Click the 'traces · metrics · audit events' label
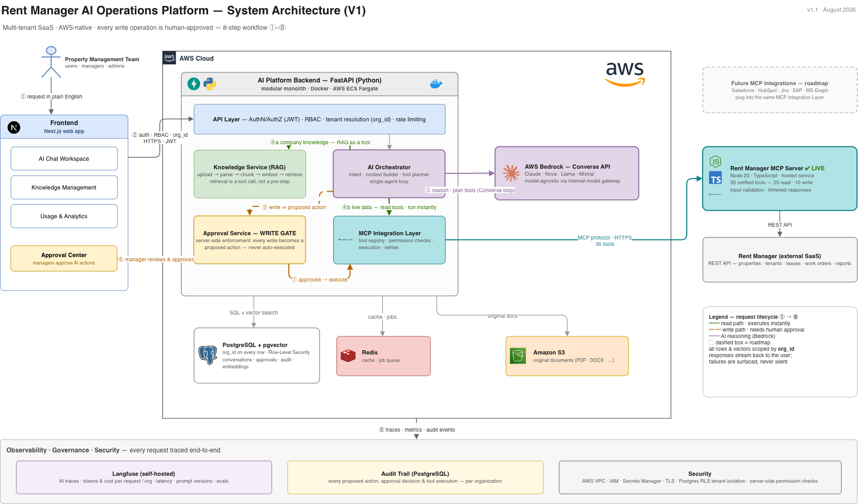 coord(417,430)
